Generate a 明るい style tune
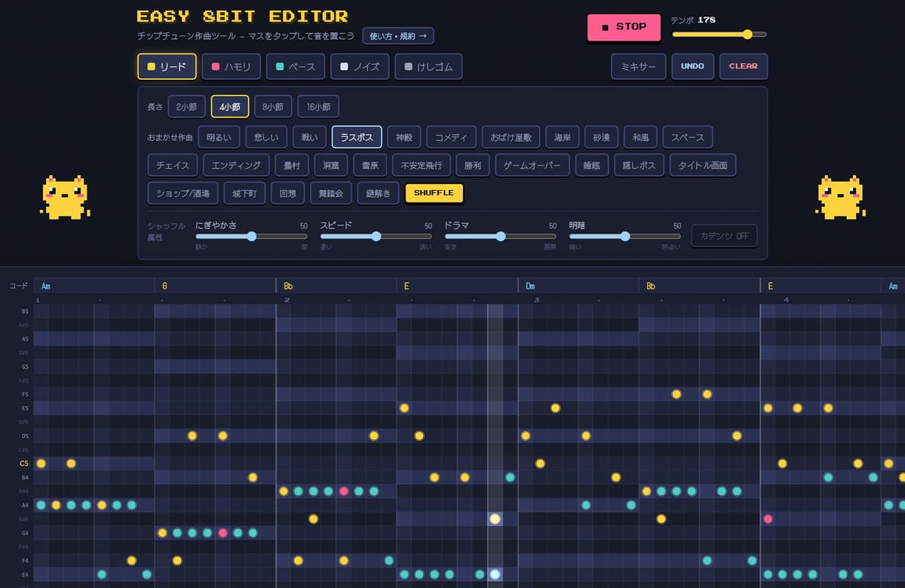Screen dimensions: 905x588 219,137
